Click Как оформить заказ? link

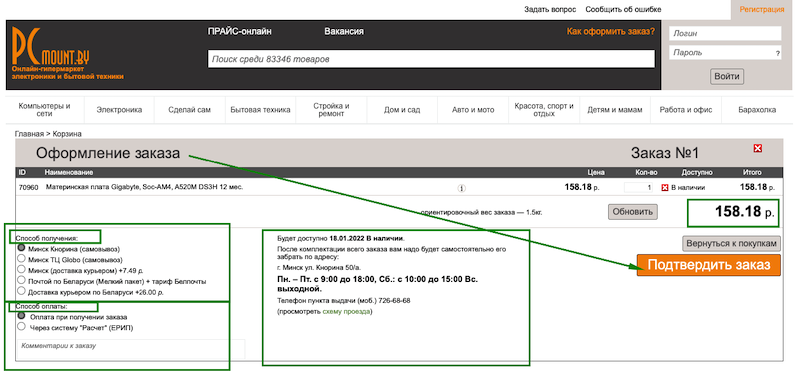610,32
